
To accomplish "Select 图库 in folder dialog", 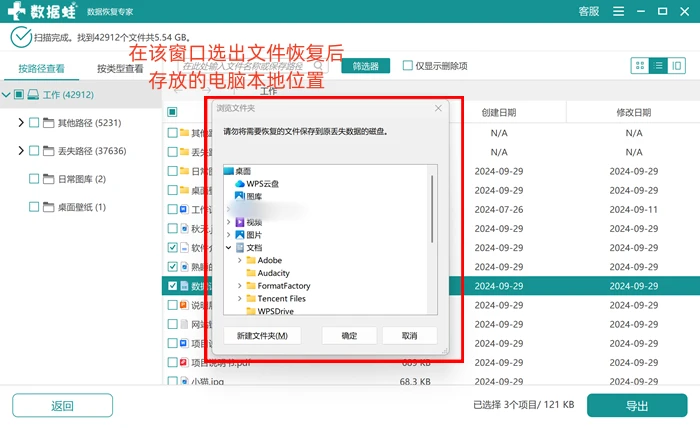I will (x=254, y=196).
